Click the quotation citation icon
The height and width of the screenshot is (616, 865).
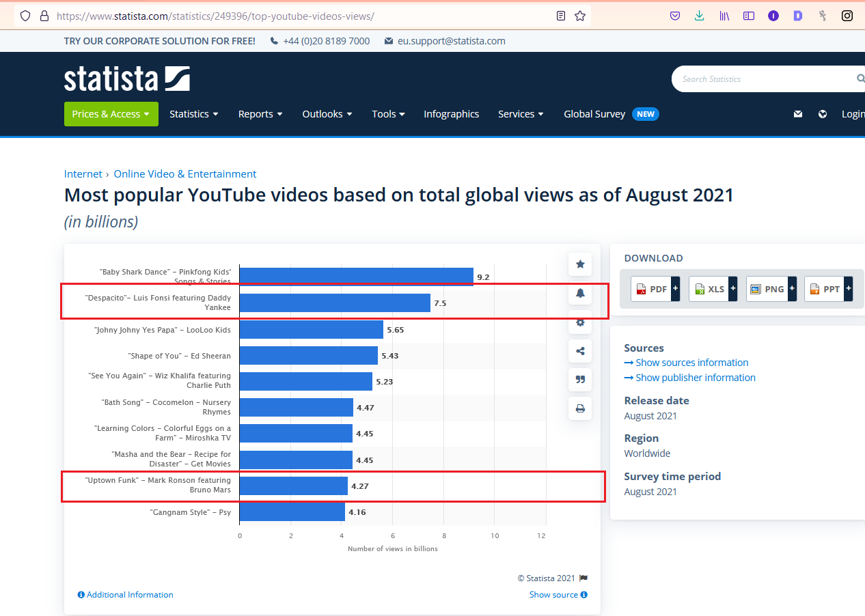tap(580, 380)
